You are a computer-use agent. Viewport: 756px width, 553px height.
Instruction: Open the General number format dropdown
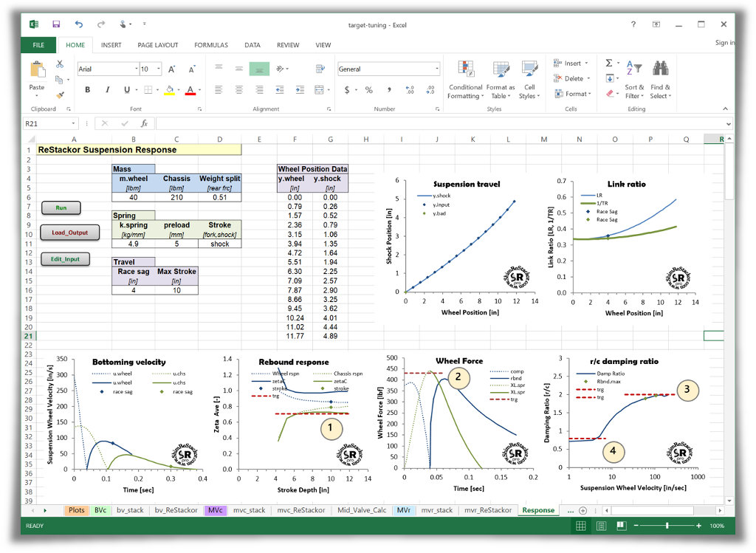437,69
